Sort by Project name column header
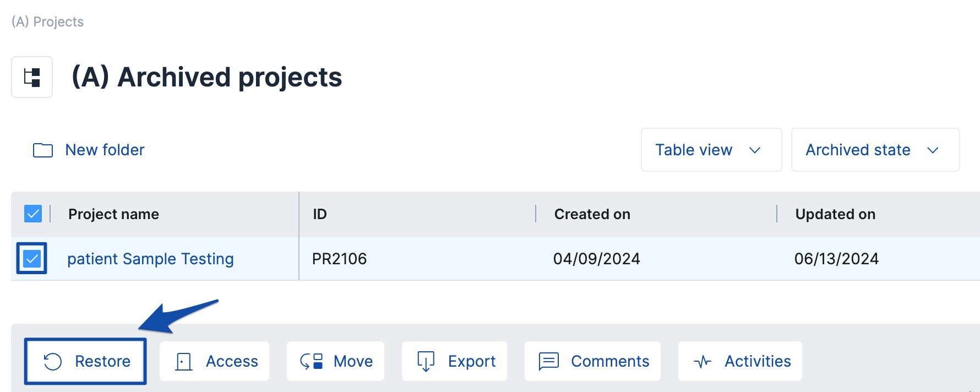The height and width of the screenshot is (392, 980). click(113, 214)
